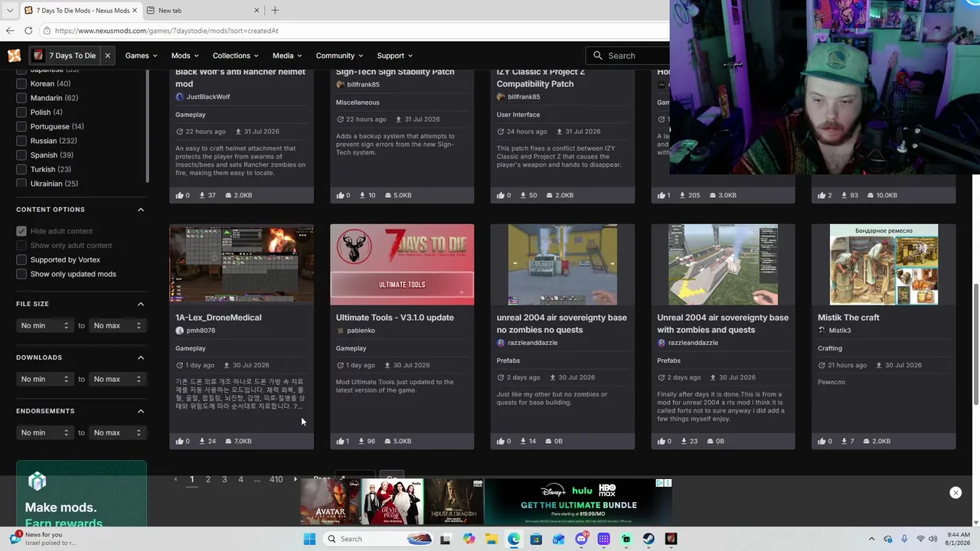Click the author avatar next to JustBlackWolf
980x551 pixels.
click(179, 97)
